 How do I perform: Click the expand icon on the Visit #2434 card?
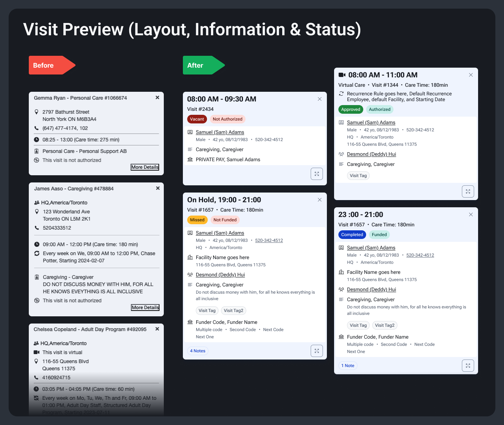coord(316,174)
